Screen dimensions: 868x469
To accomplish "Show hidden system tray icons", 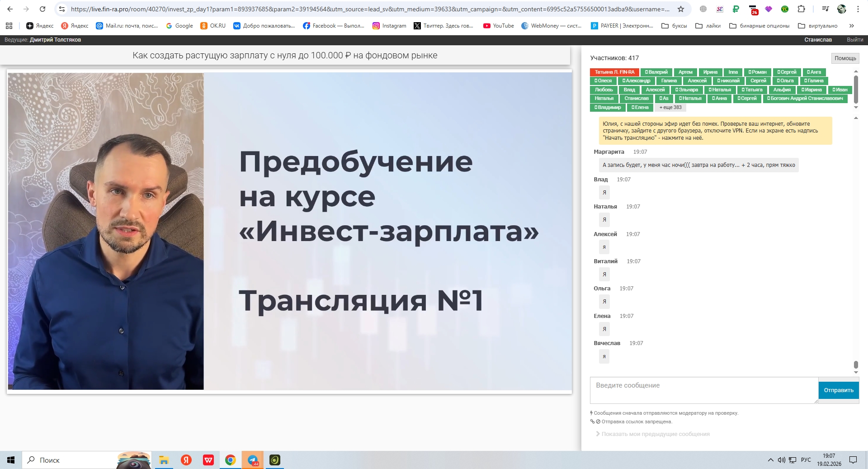I will click(770, 460).
